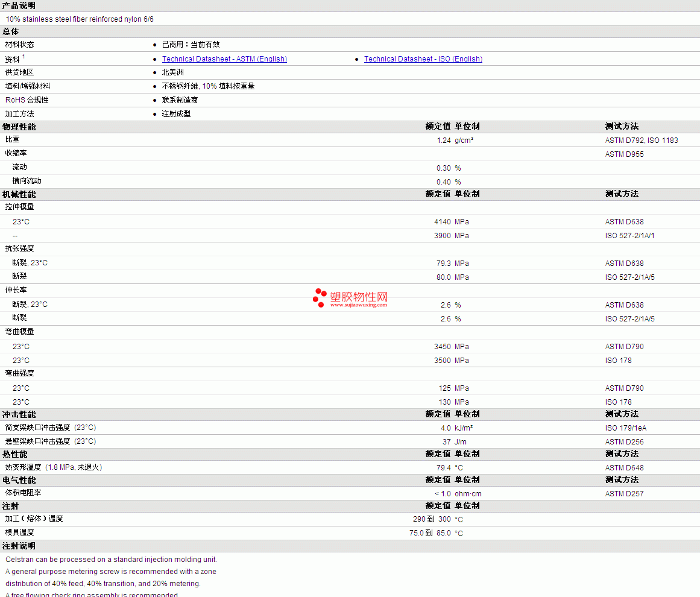
Task: Click the '热变形温度 (1.8 MPa, 未退火)' label
Action: [54, 467]
